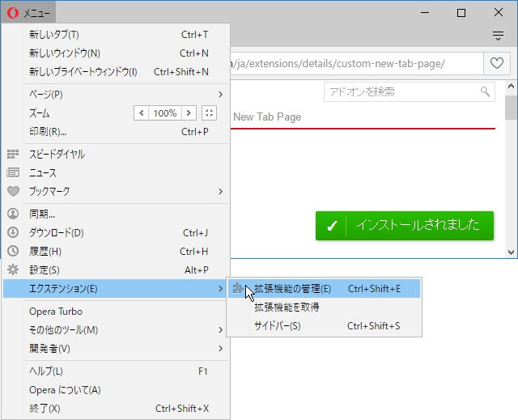Select 新しいウィンドウ(N) menu item
The height and width of the screenshot is (420, 518).
coord(116,53)
